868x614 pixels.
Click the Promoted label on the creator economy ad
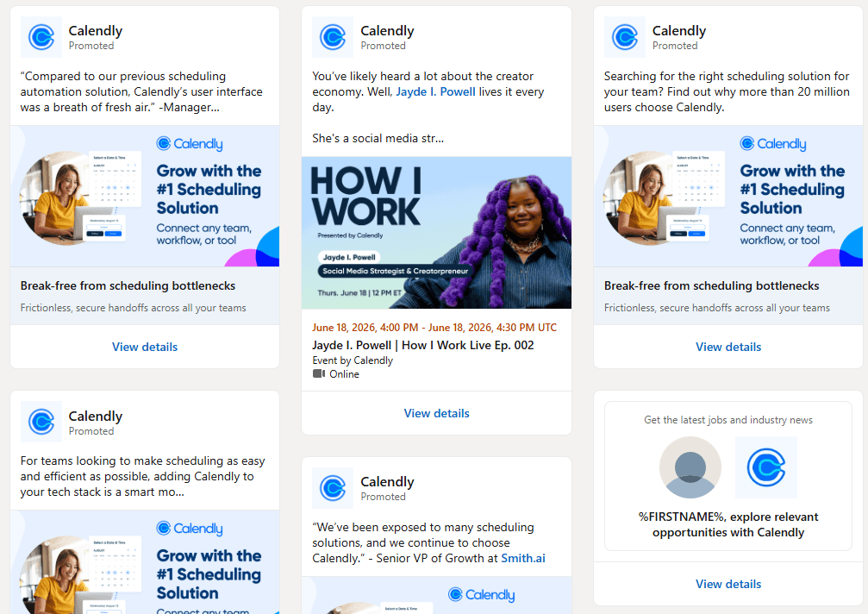pos(383,46)
